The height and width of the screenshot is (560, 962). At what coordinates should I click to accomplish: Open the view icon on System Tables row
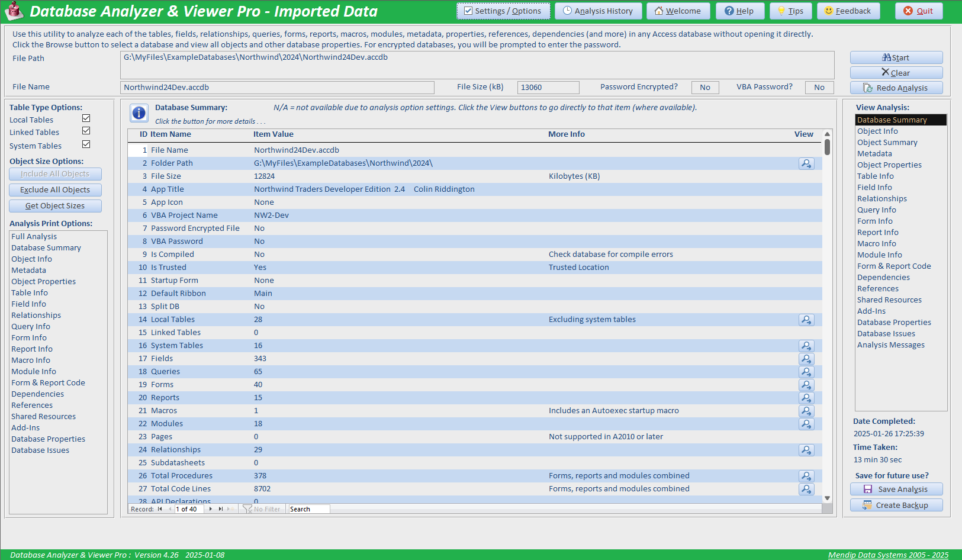coord(806,346)
